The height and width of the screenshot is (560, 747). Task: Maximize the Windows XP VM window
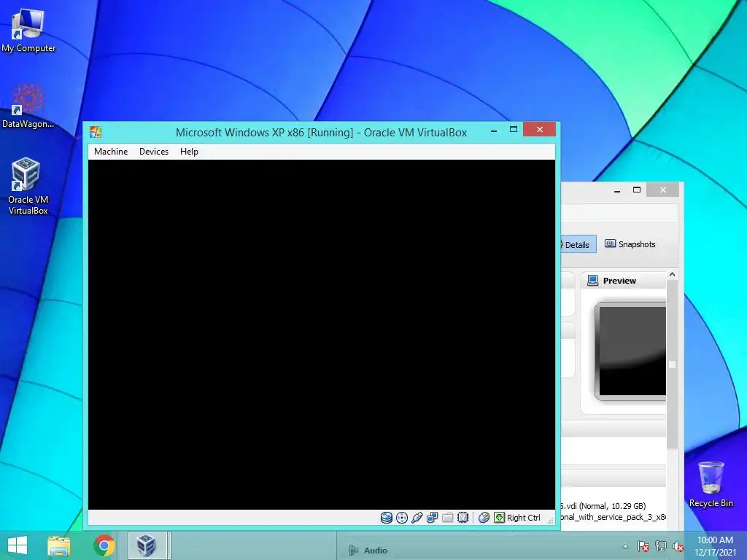click(x=513, y=130)
